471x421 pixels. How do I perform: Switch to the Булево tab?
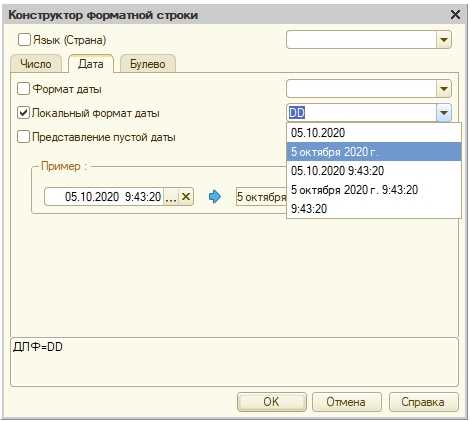click(x=148, y=64)
